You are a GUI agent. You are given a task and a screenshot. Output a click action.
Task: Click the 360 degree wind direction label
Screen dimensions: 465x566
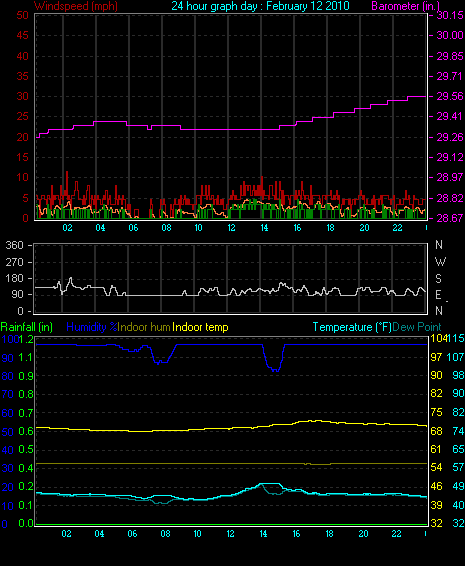tap(14, 245)
